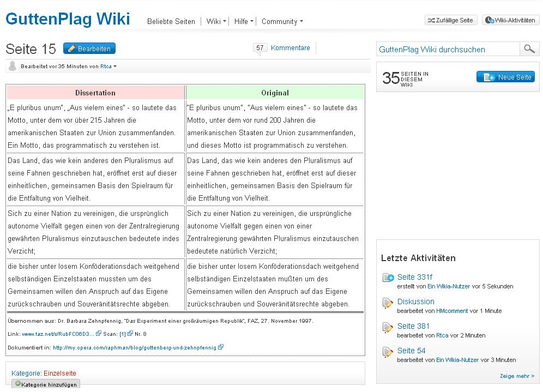Click the Neue Seite button
Image resolution: width=543 pixels, height=392 pixels.
coord(505,77)
